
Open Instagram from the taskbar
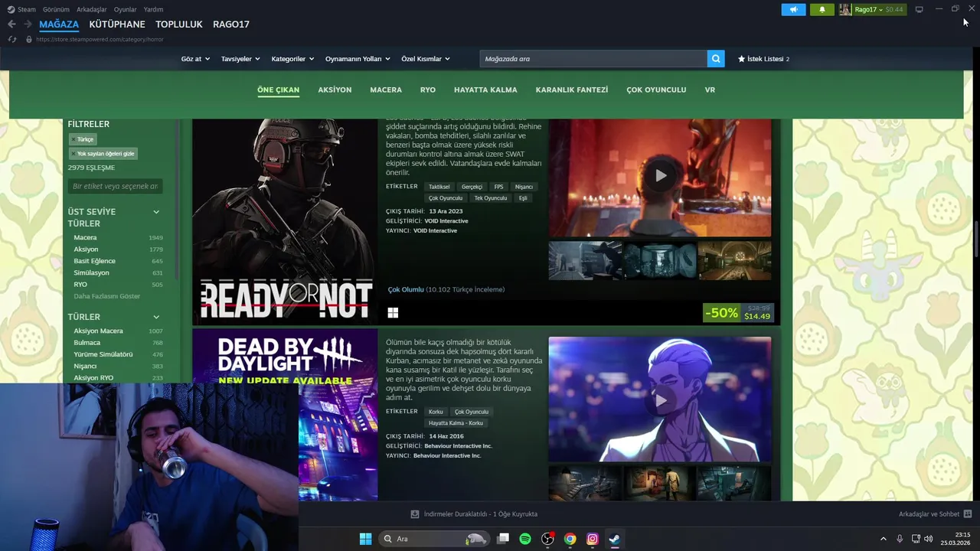[592, 539]
